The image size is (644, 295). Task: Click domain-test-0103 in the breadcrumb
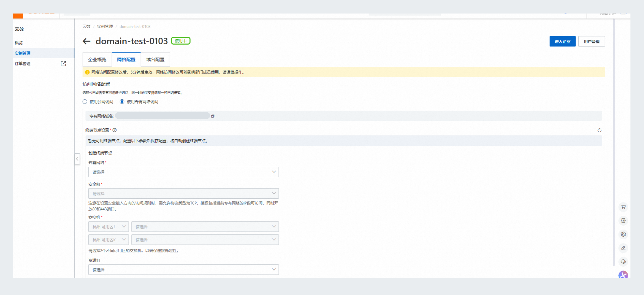[135, 27]
